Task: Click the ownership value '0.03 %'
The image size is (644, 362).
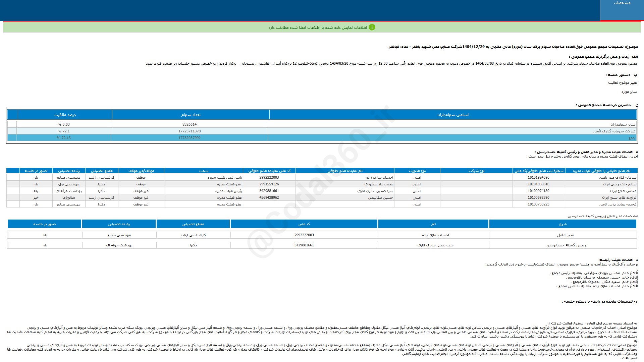Action: coord(64,124)
